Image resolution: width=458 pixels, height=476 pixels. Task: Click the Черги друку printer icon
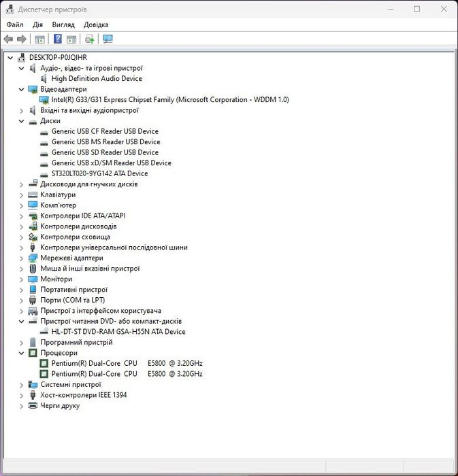click(33, 405)
